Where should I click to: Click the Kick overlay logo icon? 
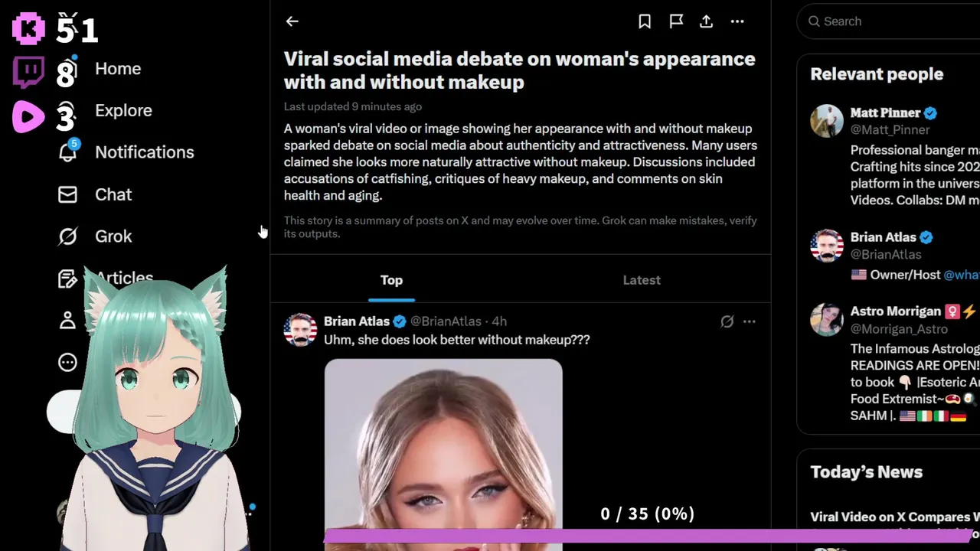28,28
